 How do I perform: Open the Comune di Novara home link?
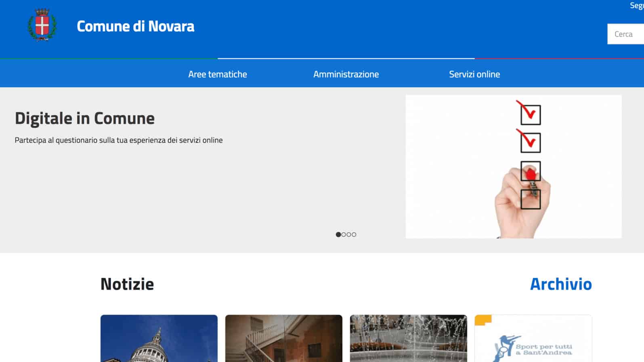[x=136, y=26]
